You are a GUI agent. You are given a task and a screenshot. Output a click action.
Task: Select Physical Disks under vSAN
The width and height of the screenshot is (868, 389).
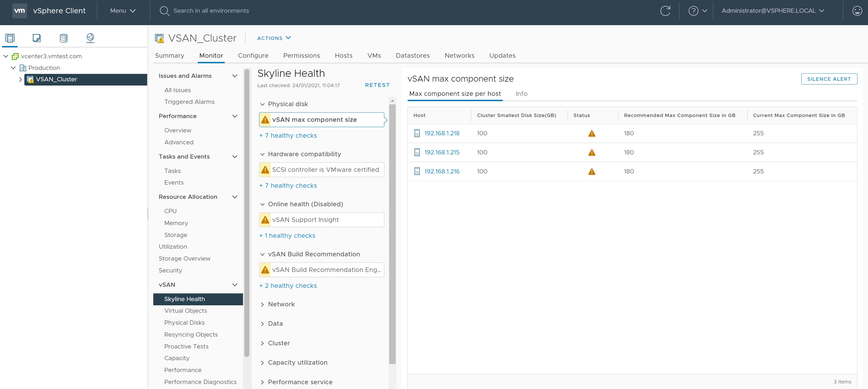tap(184, 323)
